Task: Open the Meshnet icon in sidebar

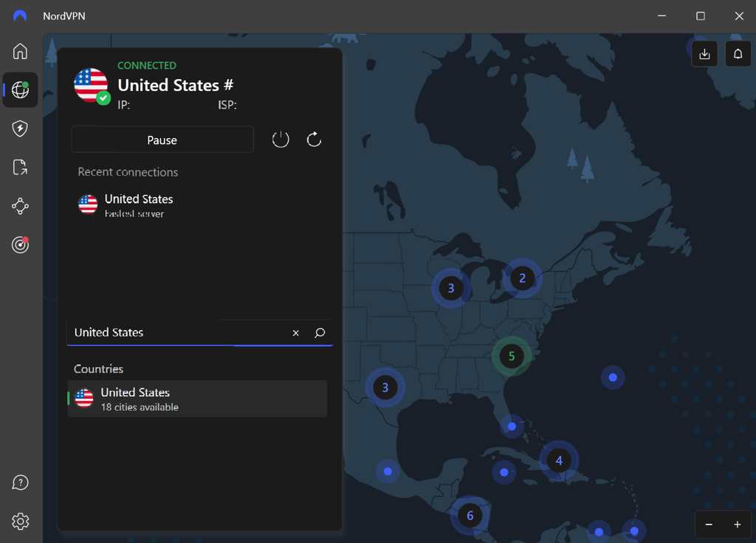Action: pyautogui.click(x=20, y=206)
